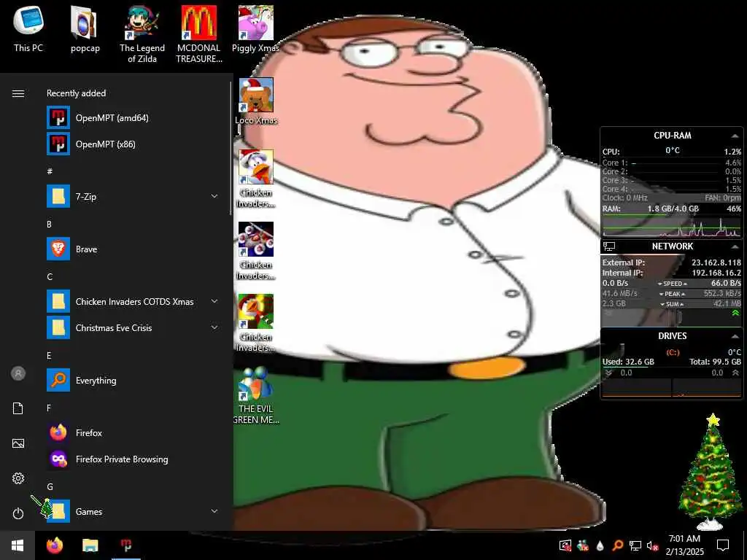Jump to letter G section header
Viewport: 747px width, 560px height.
(50, 486)
